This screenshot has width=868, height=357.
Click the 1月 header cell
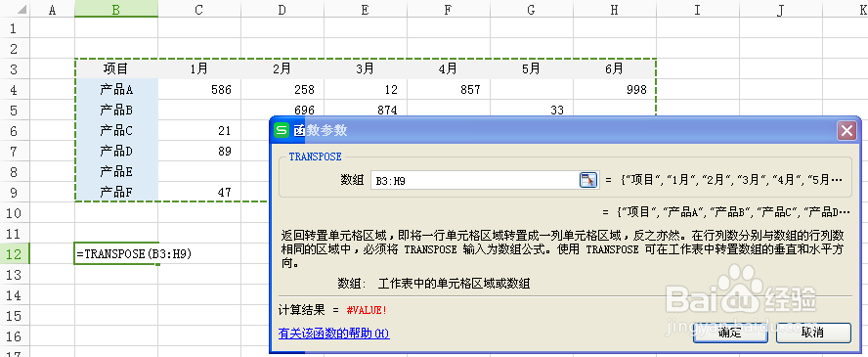(x=199, y=68)
